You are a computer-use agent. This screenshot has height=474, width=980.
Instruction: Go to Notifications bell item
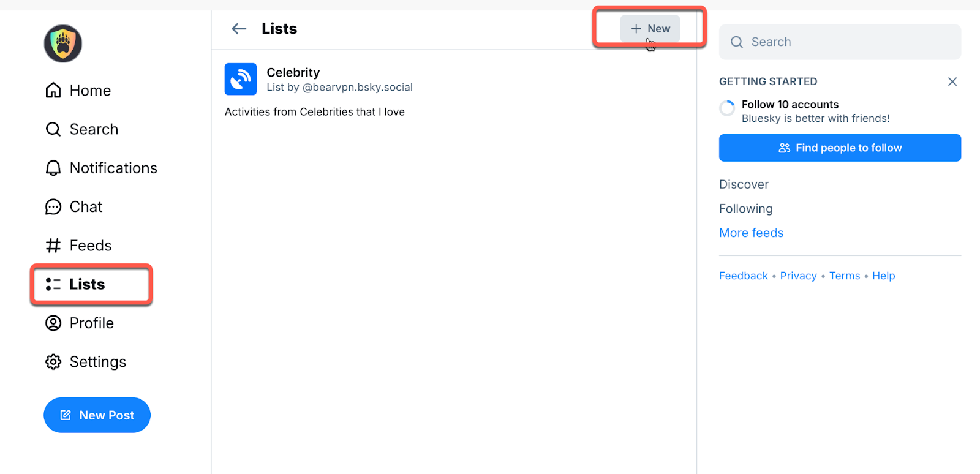(101, 168)
